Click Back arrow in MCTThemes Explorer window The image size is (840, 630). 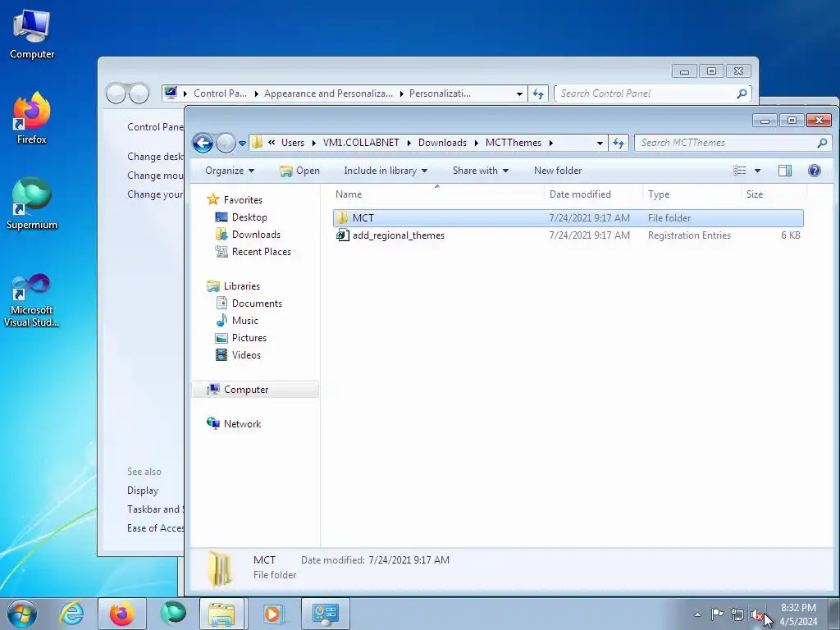[203, 143]
